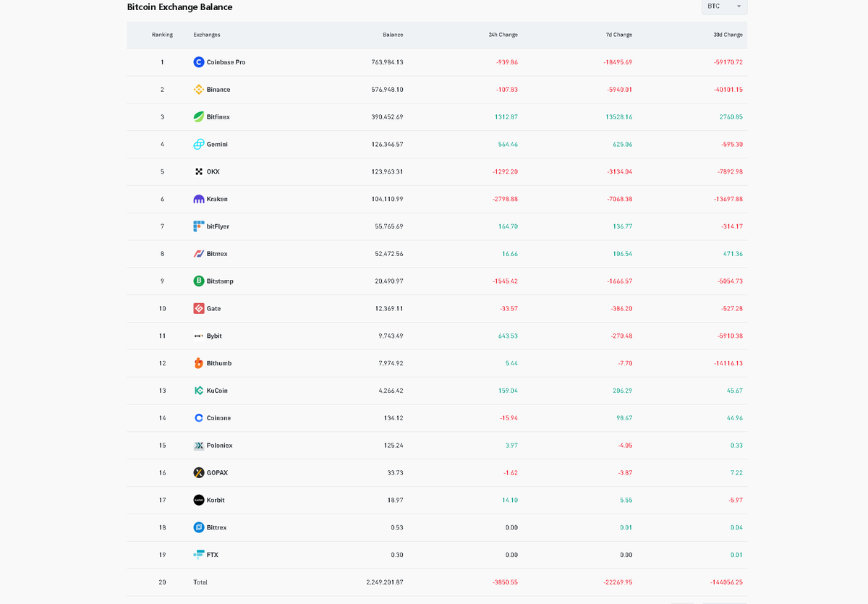Image resolution: width=868 pixels, height=604 pixels.
Task: Select Poloniex 24h change 3.97
Action: click(x=511, y=446)
